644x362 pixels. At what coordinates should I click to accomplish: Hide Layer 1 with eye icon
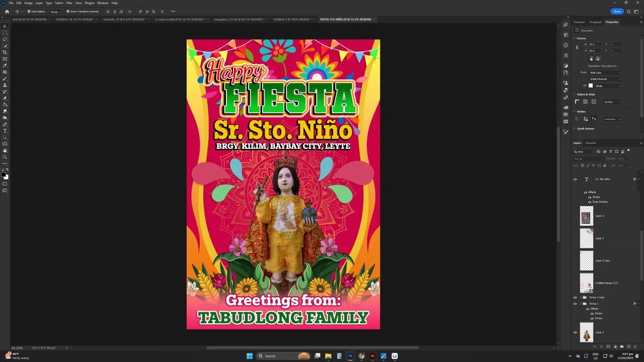point(575,332)
